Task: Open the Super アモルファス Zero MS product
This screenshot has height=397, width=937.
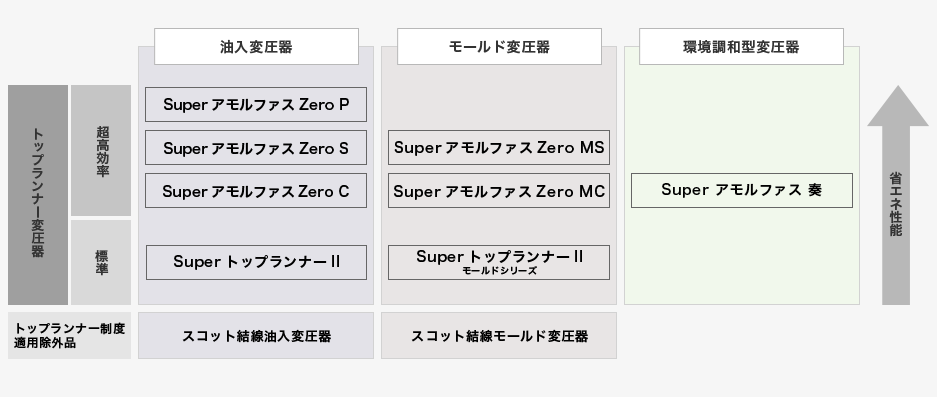Action: 499,148
